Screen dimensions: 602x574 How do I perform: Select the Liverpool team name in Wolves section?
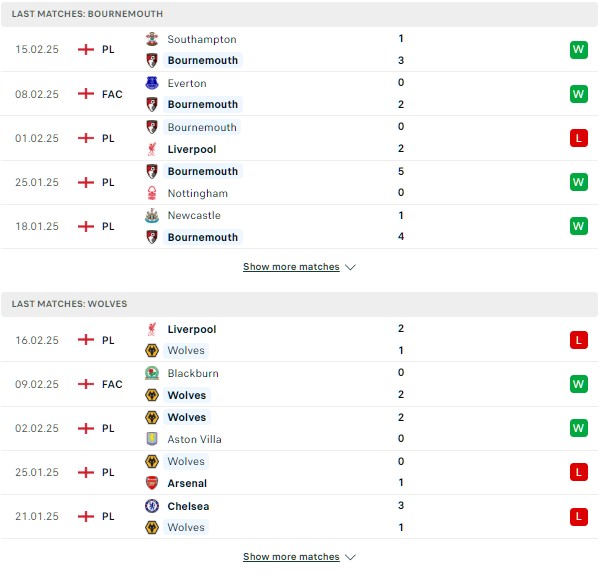192,329
